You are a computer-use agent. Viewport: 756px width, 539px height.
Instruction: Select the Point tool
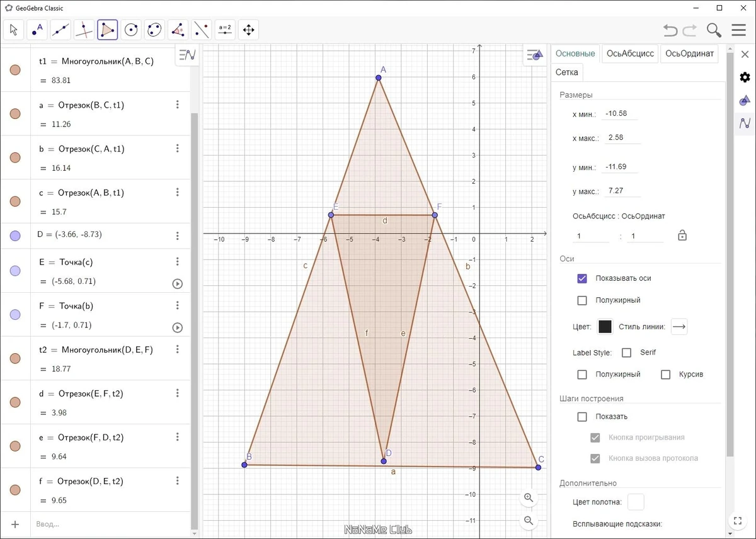pyautogui.click(x=38, y=30)
